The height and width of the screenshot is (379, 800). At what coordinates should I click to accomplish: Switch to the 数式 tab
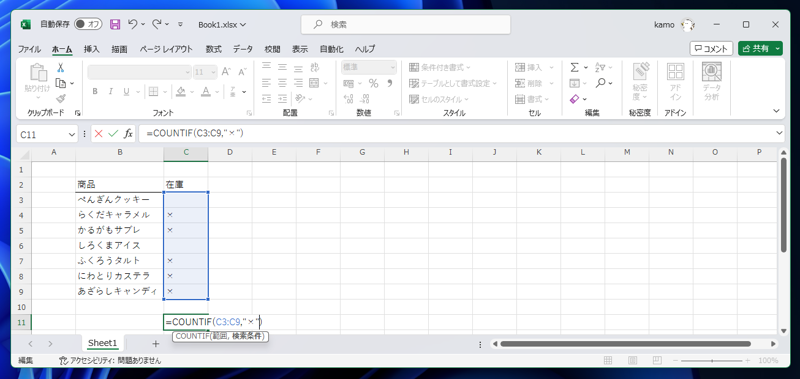(213, 49)
